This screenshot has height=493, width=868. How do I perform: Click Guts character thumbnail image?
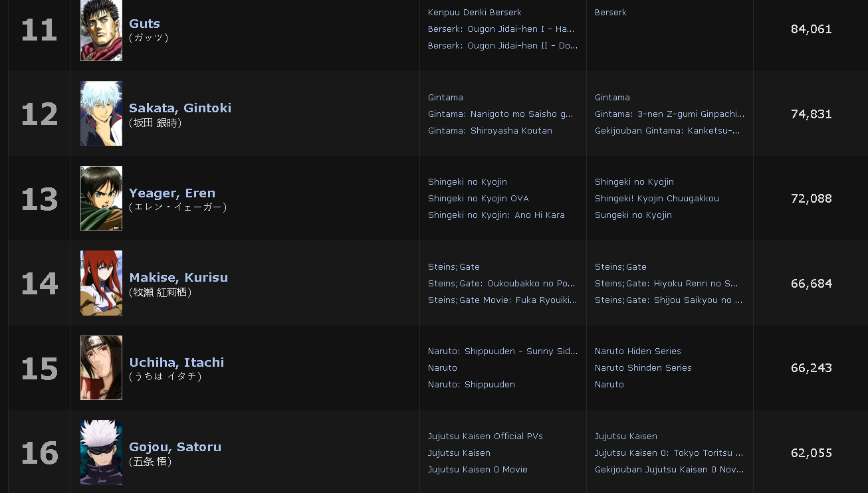(101, 31)
